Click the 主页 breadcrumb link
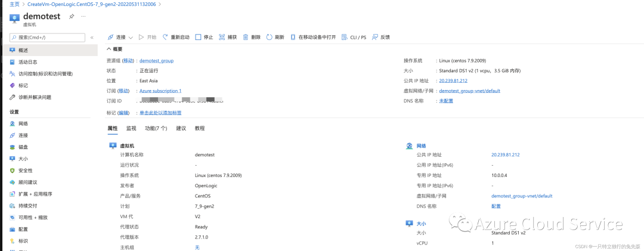Screen dimensions: 644x251 14,5
